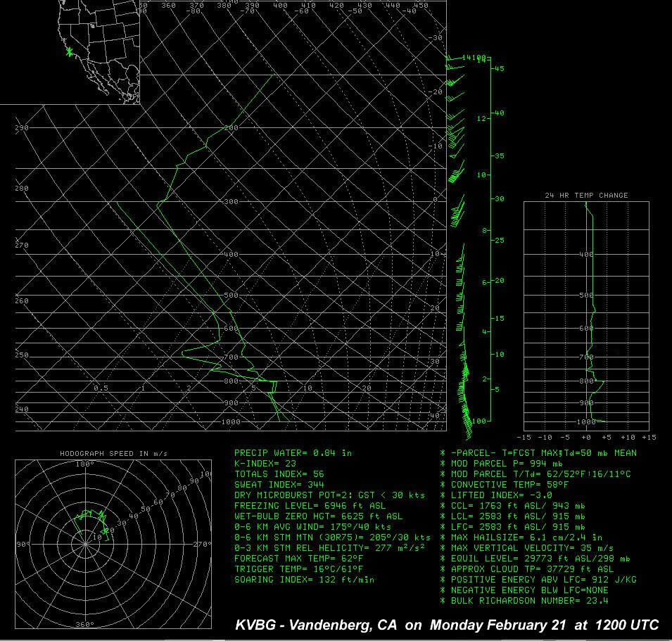Click 'POSITIVE ENERGY ABV LFC= 912 J/KG'
The height and width of the screenshot is (641, 672).
(538, 580)
